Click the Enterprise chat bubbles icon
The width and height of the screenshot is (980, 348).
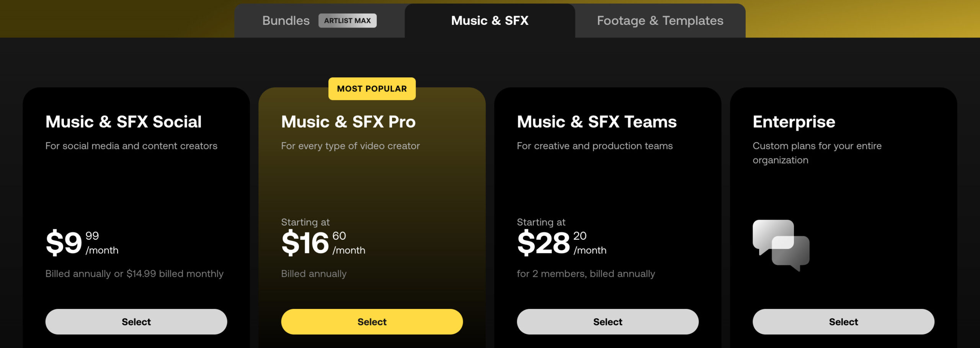[x=781, y=245]
